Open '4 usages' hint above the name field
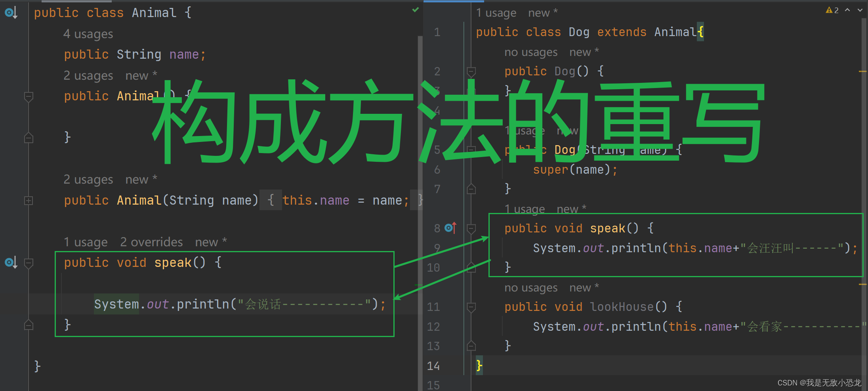The height and width of the screenshot is (391, 868). [88, 34]
